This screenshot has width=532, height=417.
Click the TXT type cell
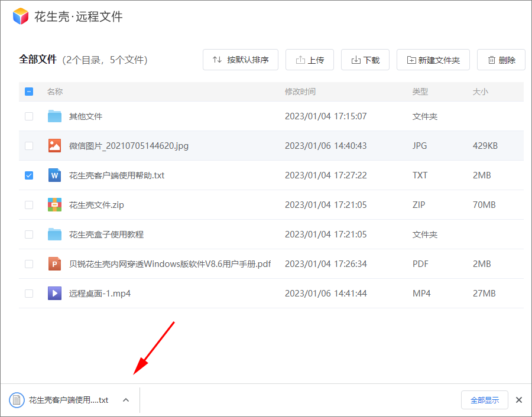(420, 175)
